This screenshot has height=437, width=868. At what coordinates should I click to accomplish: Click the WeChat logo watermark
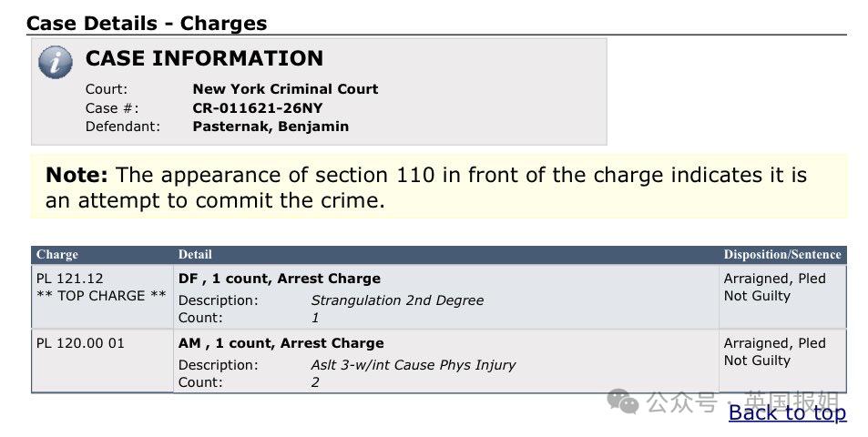pos(624,401)
